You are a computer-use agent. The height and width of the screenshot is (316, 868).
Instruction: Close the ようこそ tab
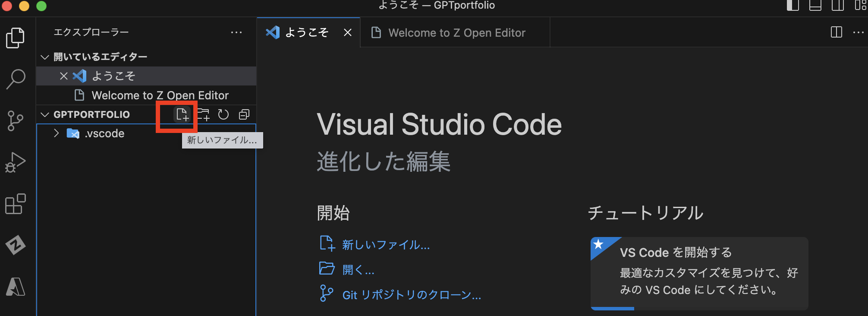348,32
